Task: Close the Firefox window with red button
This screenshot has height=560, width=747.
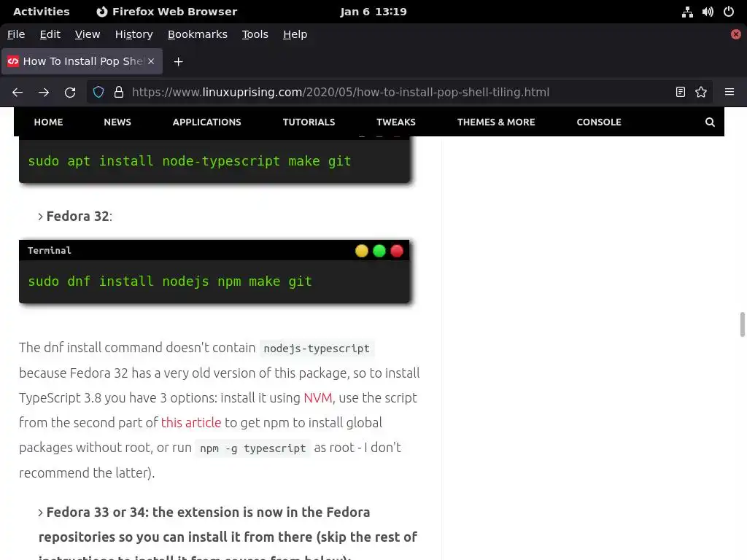Action: click(735, 34)
